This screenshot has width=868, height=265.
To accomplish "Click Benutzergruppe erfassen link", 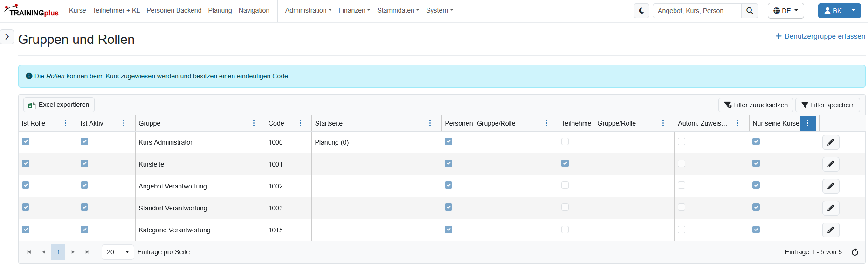I will tap(820, 36).
